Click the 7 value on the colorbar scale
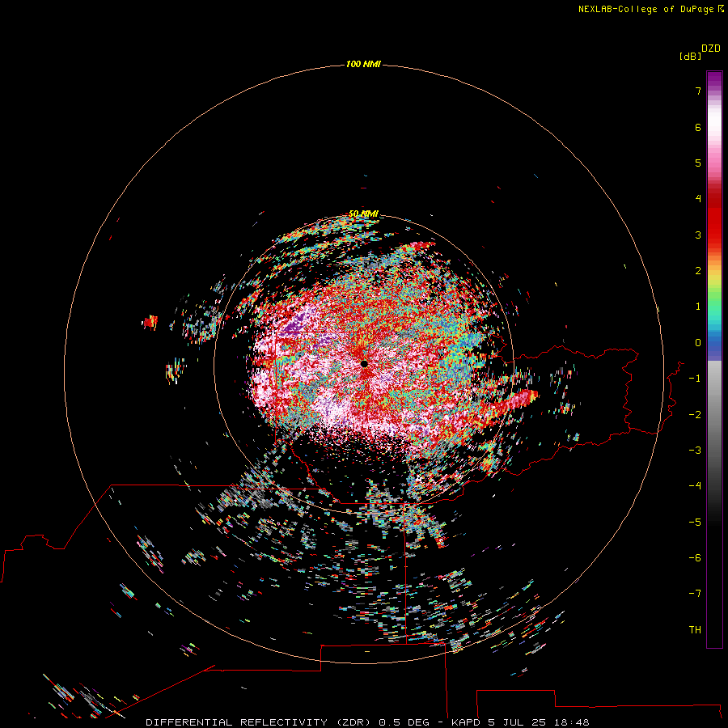This screenshot has width=728, height=728. (698, 91)
